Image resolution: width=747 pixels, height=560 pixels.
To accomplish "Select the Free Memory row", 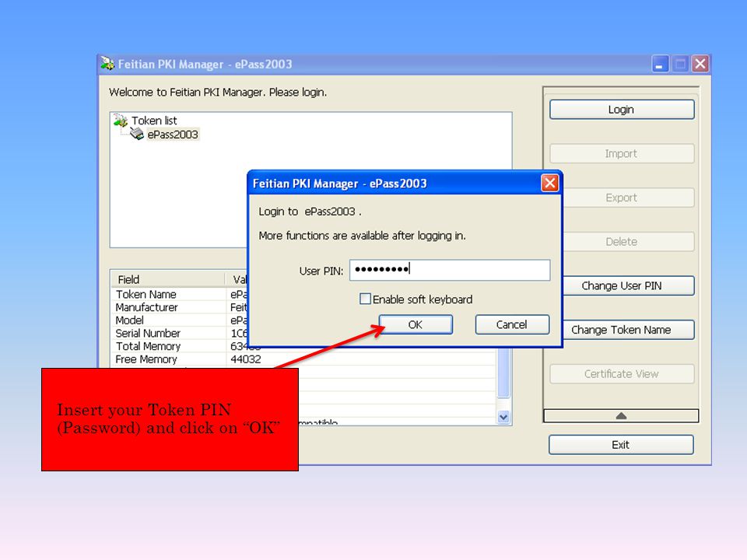I will (x=304, y=359).
